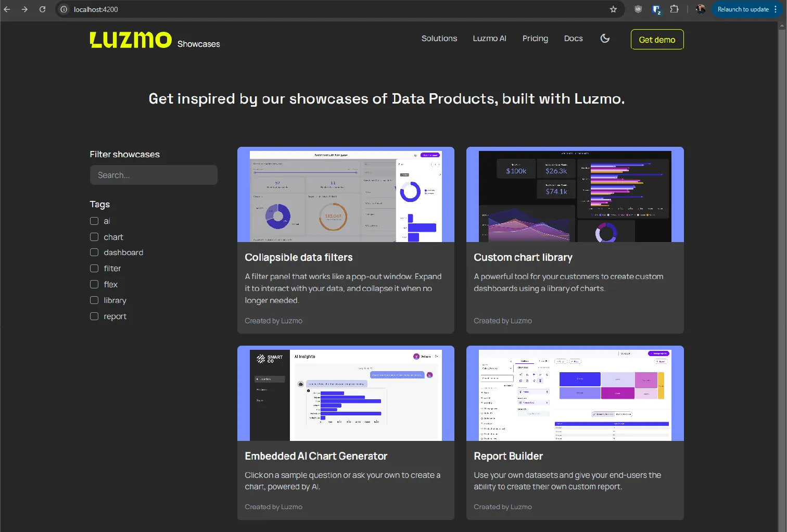Click 'Created by Luzmo' on Report Builder card
Image resolution: width=787 pixels, height=532 pixels.
click(x=503, y=506)
